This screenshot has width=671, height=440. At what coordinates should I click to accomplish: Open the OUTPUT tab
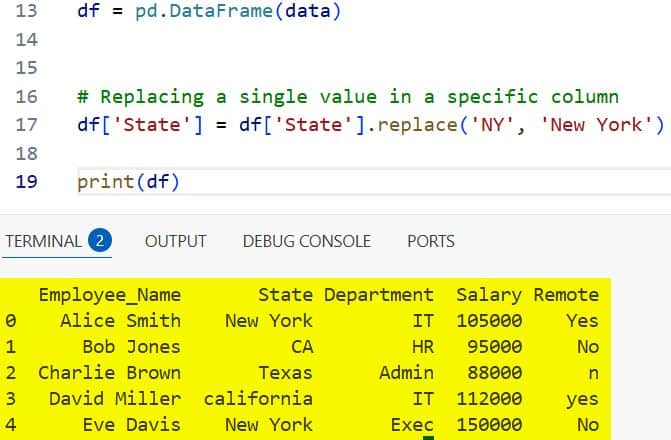point(175,241)
